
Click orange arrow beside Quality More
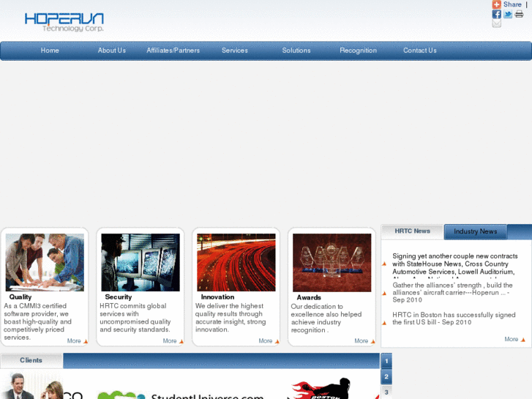pos(86,342)
